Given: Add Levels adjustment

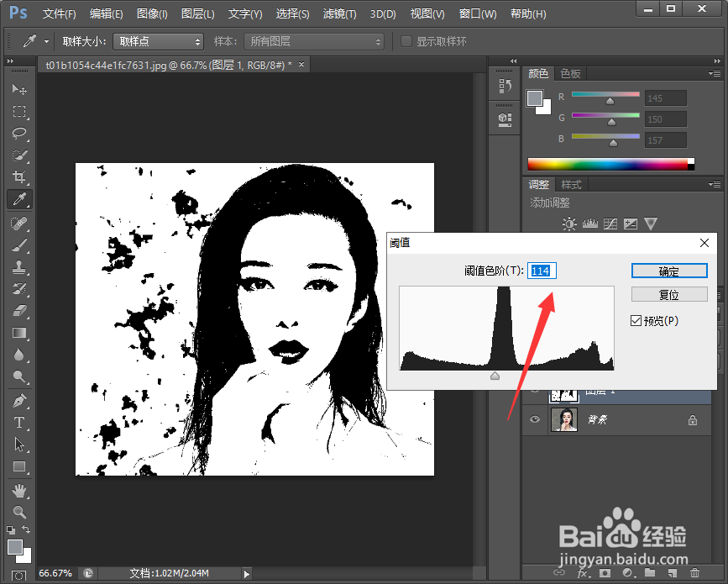Looking at the screenshot, I should click(589, 224).
